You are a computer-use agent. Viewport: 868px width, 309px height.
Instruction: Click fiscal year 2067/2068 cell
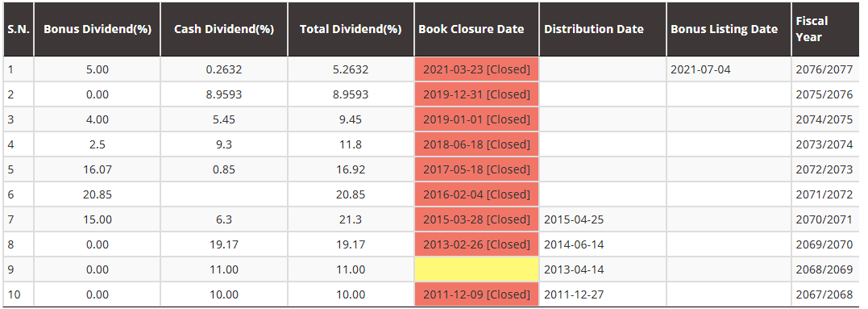(x=825, y=294)
